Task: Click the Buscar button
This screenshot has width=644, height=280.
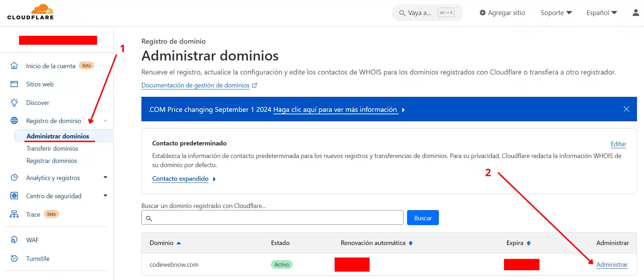Action: click(x=423, y=218)
